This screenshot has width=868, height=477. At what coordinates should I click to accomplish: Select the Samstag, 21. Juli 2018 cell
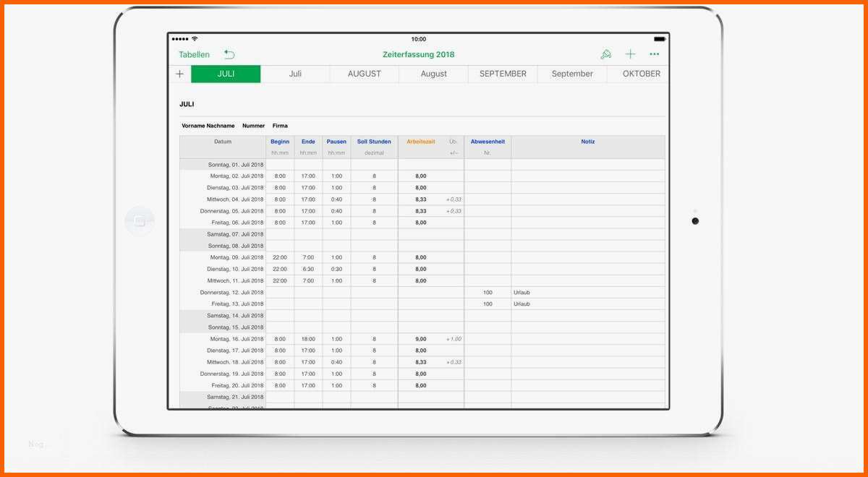coord(223,397)
